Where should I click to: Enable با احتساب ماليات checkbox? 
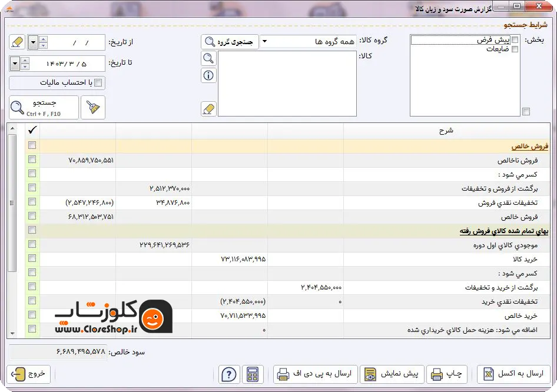(98, 83)
